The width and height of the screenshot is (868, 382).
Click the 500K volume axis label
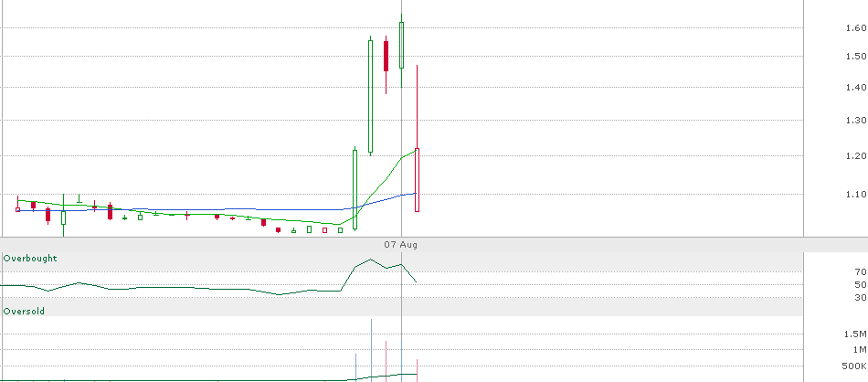[x=854, y=366]
